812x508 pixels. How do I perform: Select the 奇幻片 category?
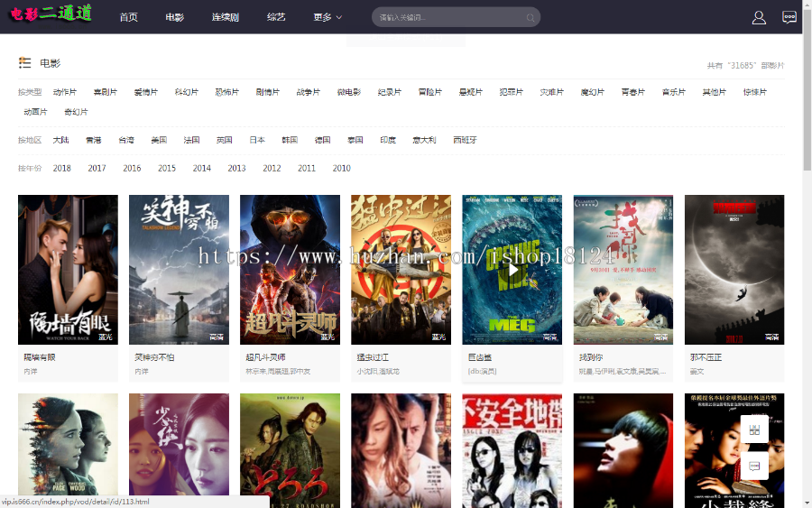point(76,112)
